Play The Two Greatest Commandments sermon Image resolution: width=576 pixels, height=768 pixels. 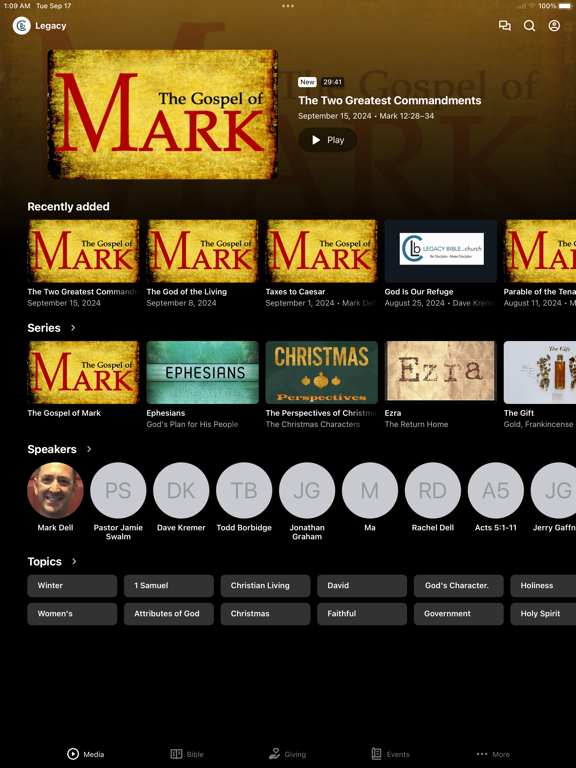tap(327, 140)
